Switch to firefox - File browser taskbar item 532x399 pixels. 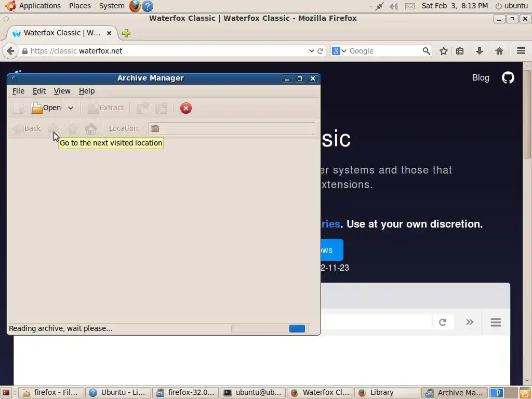(x=51, y=393)
